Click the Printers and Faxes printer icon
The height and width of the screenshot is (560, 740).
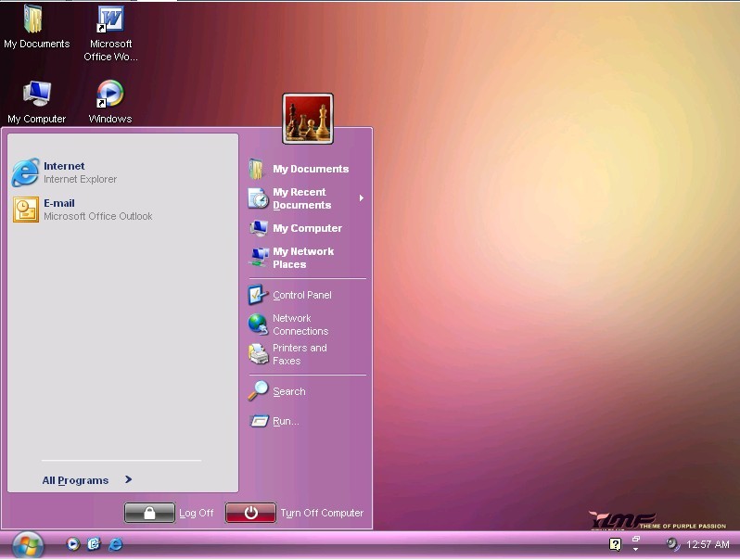[x=258, y=354]
